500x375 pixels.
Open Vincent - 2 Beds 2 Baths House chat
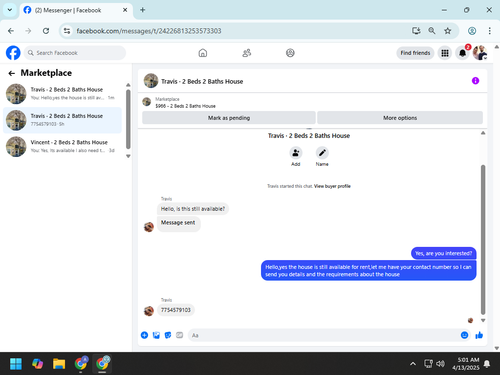(62, 146)
